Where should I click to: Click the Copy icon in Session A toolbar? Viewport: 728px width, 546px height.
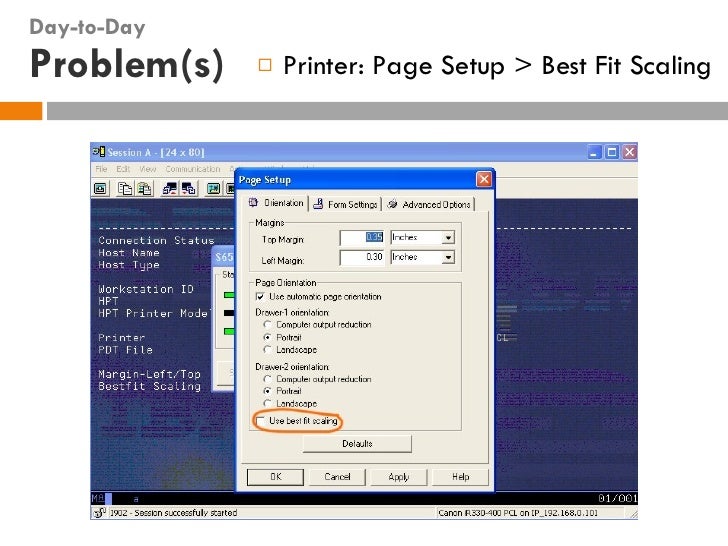point(125,188)
